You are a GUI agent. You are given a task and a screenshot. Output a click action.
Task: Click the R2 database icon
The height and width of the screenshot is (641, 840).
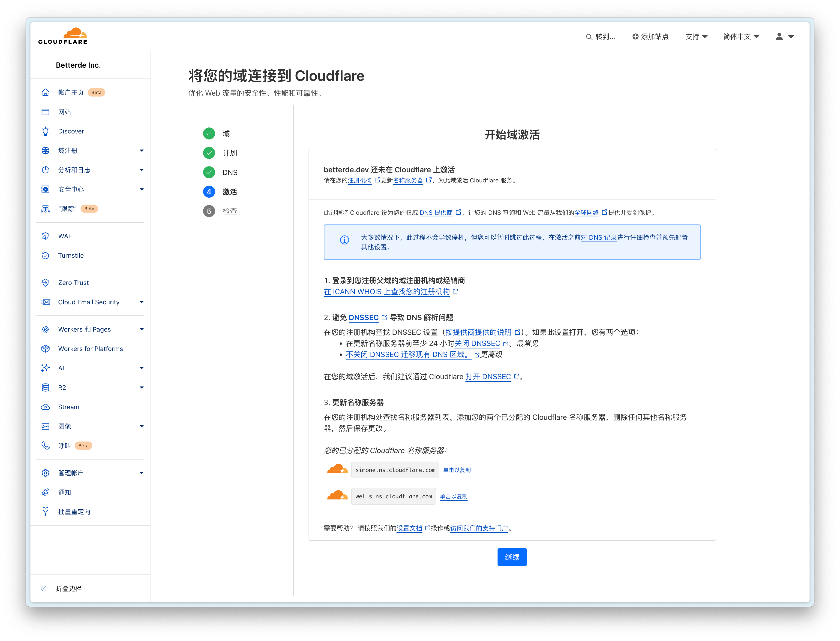pos(45,387)
